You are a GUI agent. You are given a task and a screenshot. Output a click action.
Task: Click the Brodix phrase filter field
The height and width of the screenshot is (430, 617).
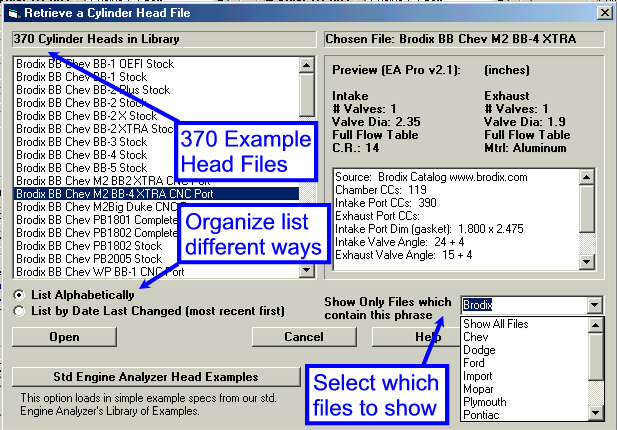click(524, 305)
